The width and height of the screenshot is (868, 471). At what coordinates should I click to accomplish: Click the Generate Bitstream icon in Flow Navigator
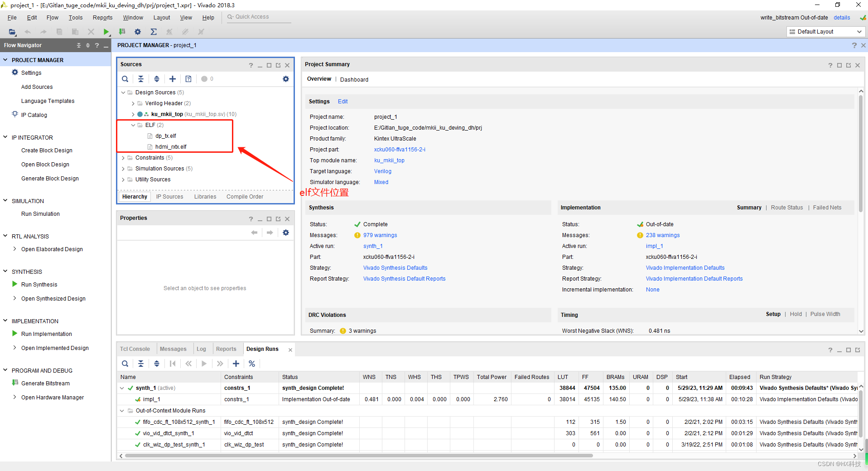(x=15, y=383)
